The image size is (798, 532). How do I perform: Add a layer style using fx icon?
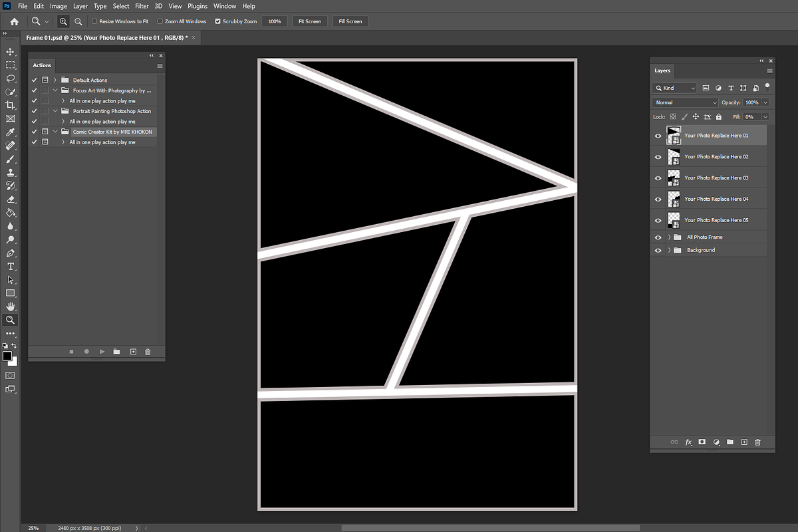pyautogui.click(x=688, y=442)
